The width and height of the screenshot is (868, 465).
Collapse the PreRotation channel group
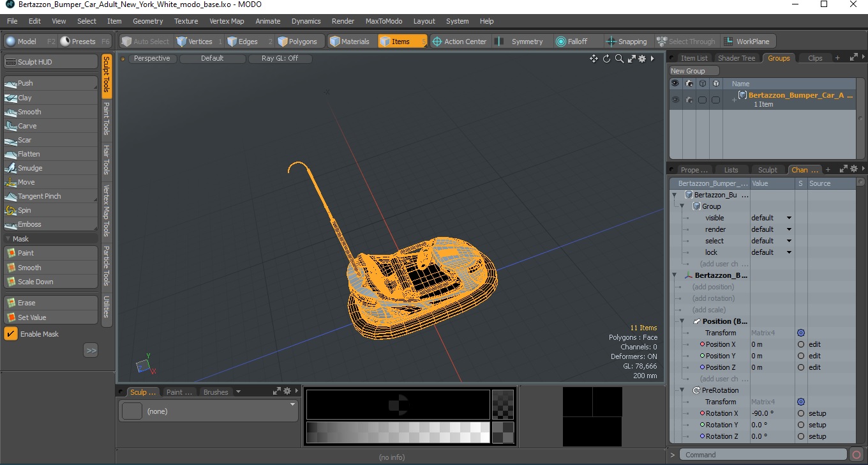[682, 390]
